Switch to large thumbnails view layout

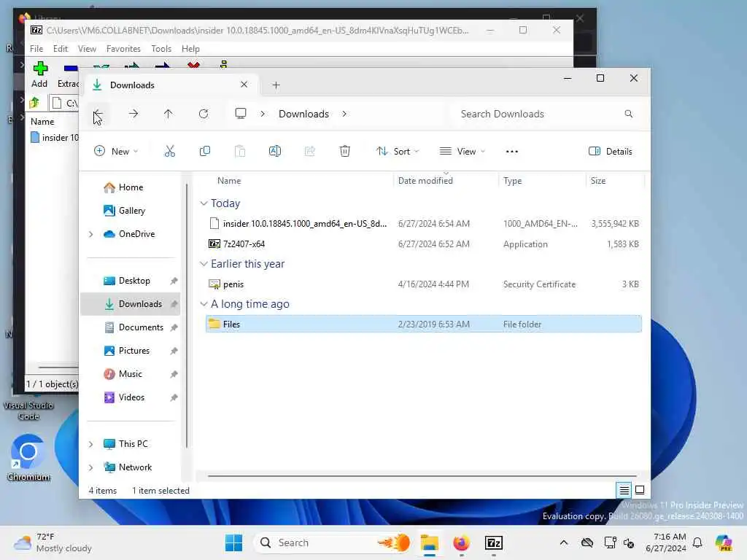point(640,489)
